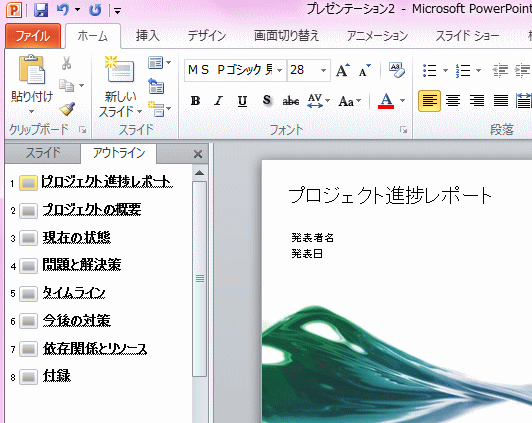The image size is (532, 423).
Task: Select outline item 依存関係とリソース
Action: point(95,348)
